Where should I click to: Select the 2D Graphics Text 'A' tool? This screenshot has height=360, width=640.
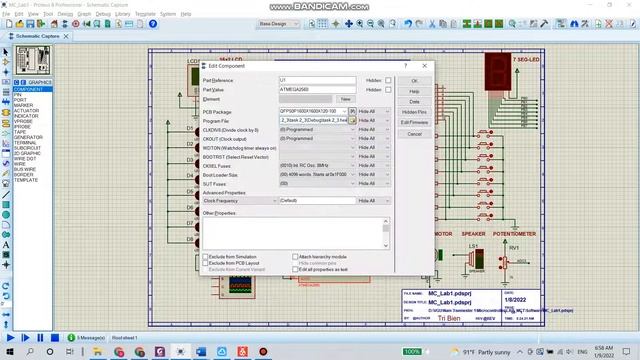pos(6,245)
